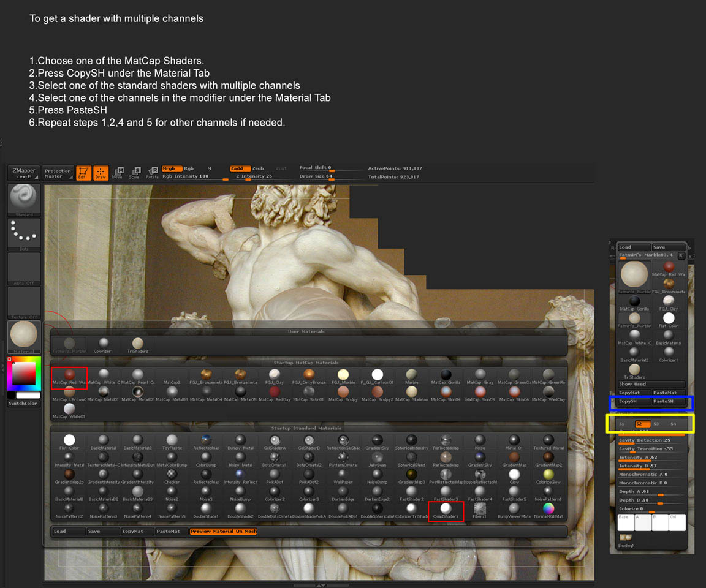Enable the M material-only mode
This screenshot has height=588, width=706.
[x=210, y=168]
